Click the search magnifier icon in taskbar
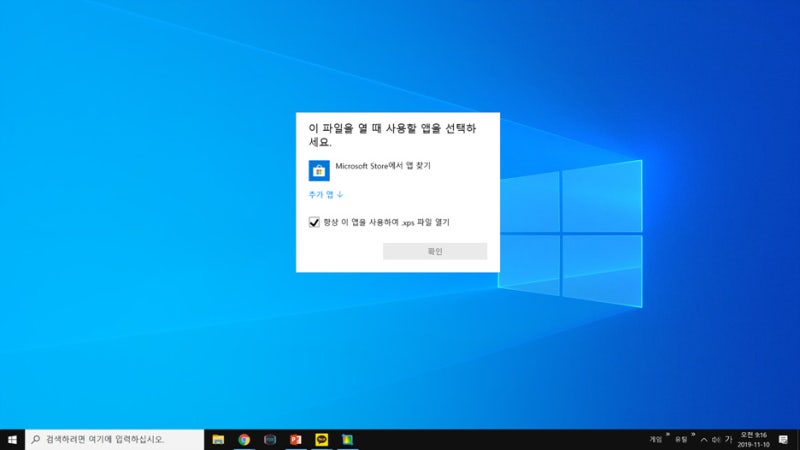This screenshot has height=450, width=800. (36, 439)
